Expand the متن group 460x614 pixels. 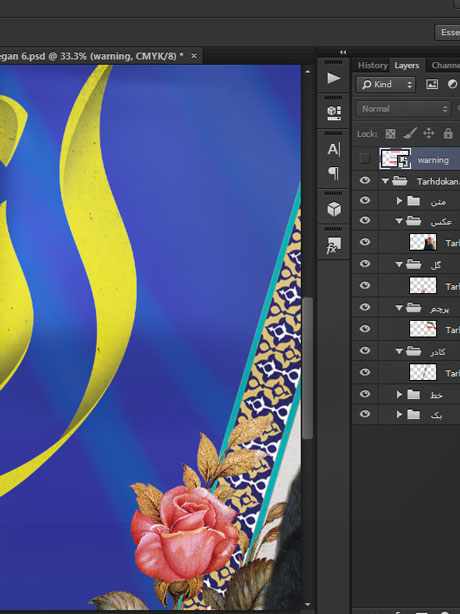click(399, 201)
